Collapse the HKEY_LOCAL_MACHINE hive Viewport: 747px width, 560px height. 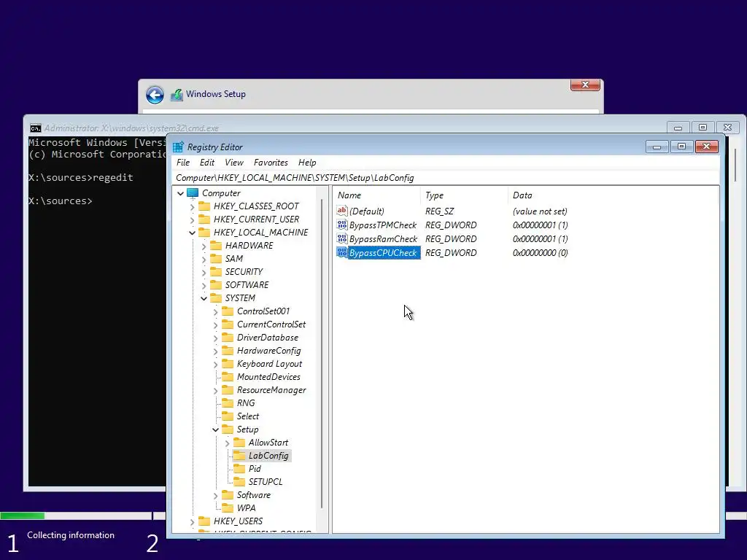tap(192, 233)
